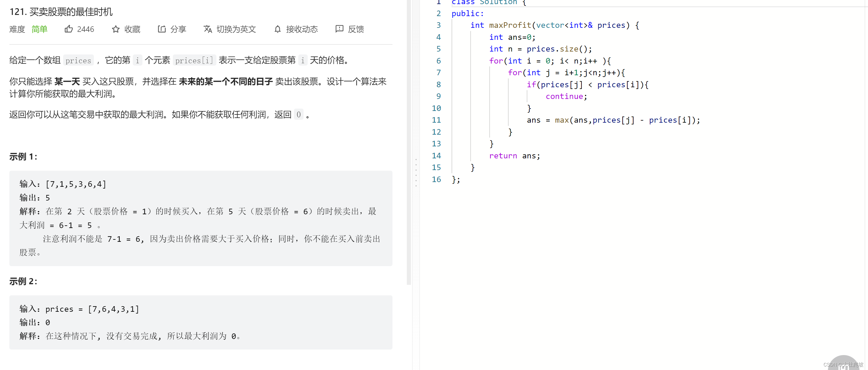Click the if(prices[j] < prices[i]) condition
The image size is (868, 370).
(x=588, y=85)
